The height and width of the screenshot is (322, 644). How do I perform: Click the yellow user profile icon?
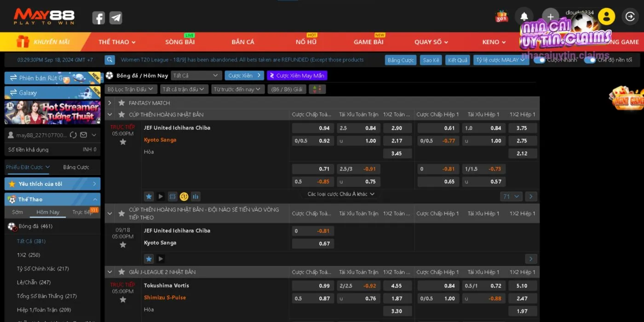[606, 17]
